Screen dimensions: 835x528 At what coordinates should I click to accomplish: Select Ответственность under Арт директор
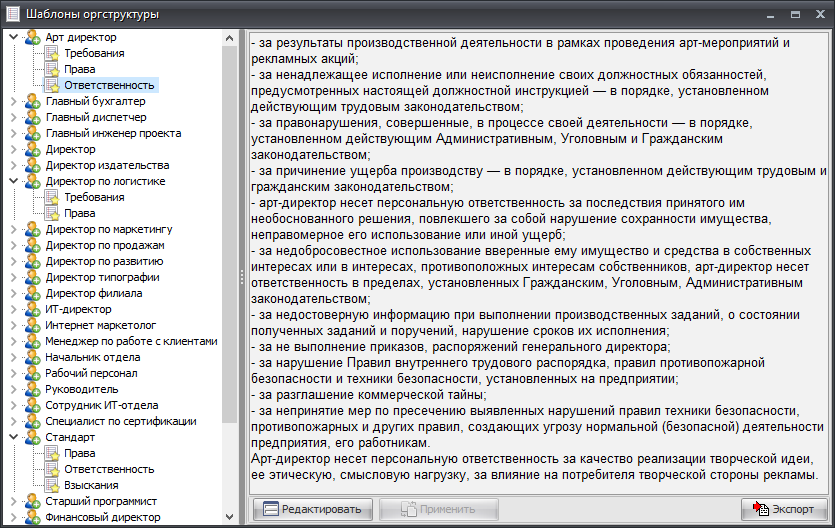point(109,85)
